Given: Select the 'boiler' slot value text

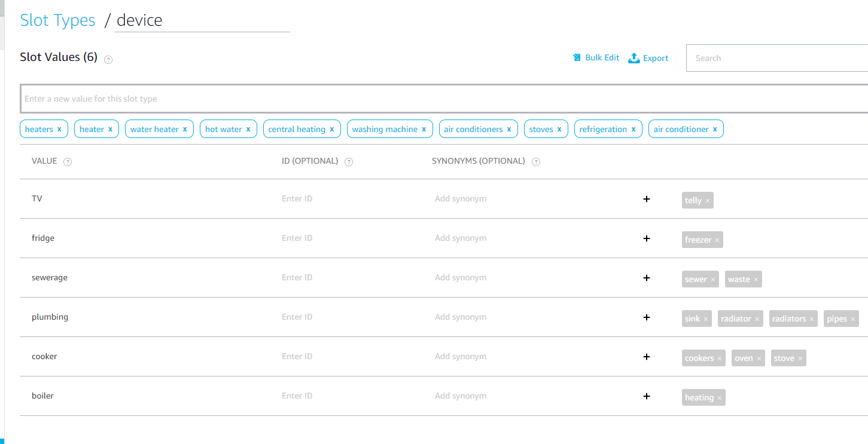Looking at the screenshot, I should point(42,396).
